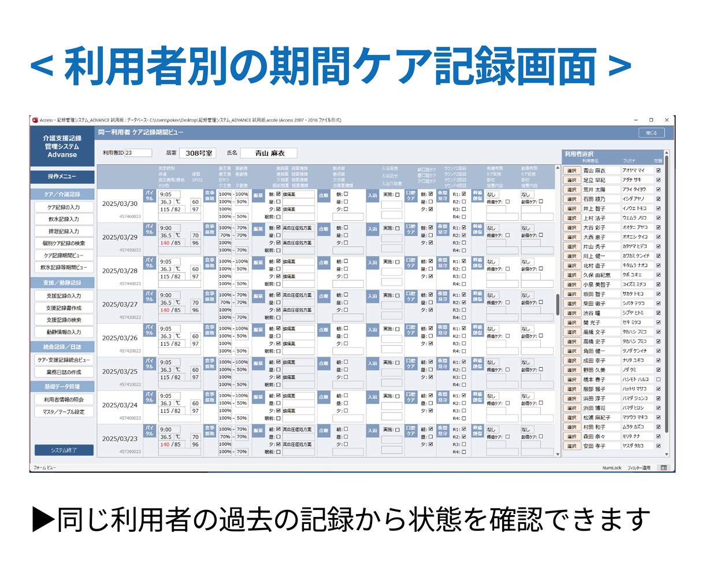This screenshot has width=705, height=588.
Task: Click the 利用者選択 list scrollbar thumb
Action: click(667, 295)
